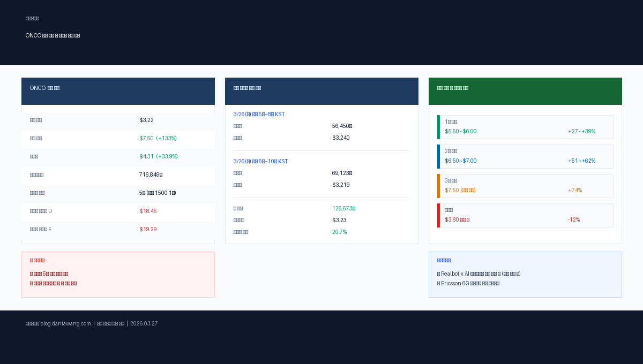Image resolution: width=643 pixels, height=364 pixels.
Task: Click the $4.31 (+33.9%) value
Action: click(x=159, y=157)
